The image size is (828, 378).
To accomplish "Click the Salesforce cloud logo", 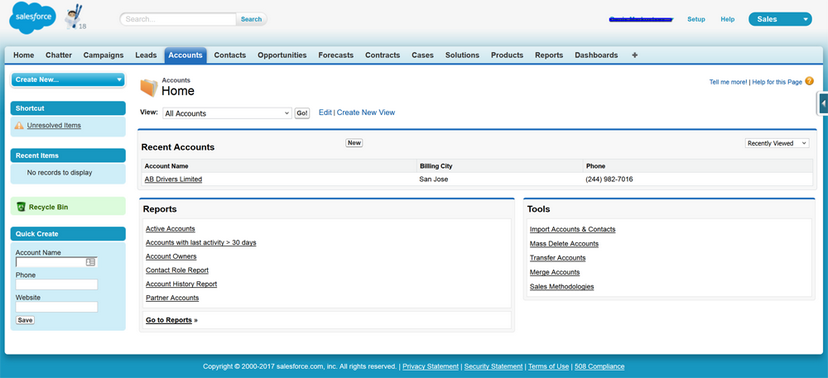I will 33,17.
